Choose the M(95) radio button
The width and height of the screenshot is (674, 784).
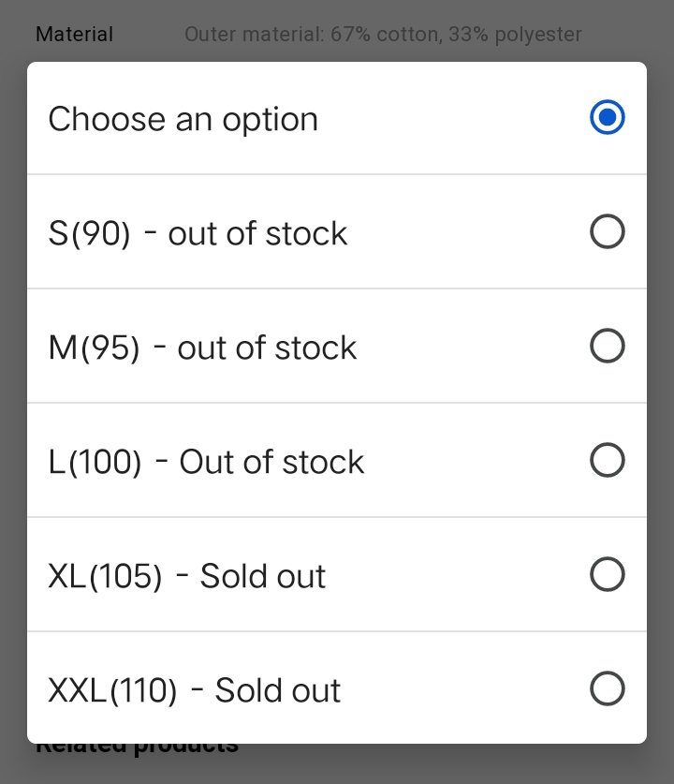pos(608,347)
